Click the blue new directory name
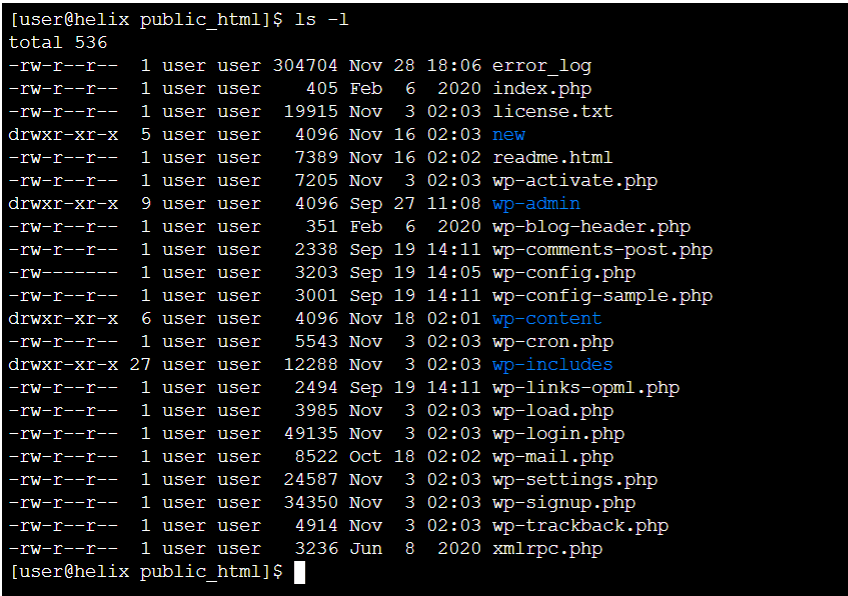Viewport: 848px width, 596px height. click(509, 135)
